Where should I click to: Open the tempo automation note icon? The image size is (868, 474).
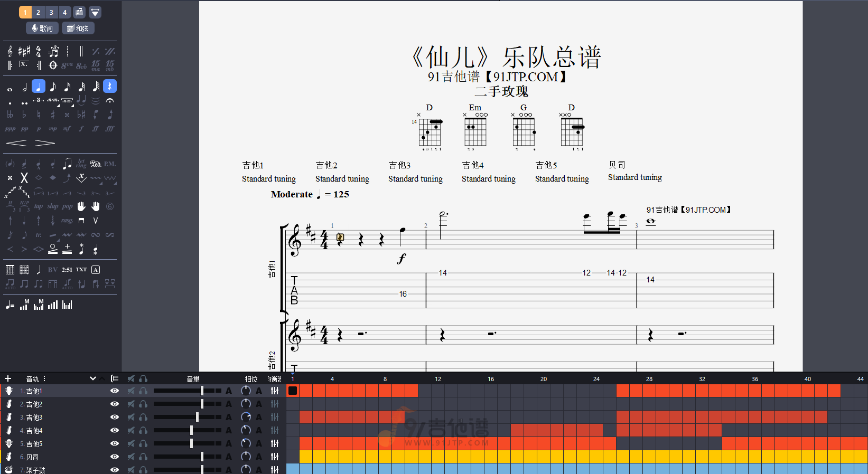tap(10, 305)
